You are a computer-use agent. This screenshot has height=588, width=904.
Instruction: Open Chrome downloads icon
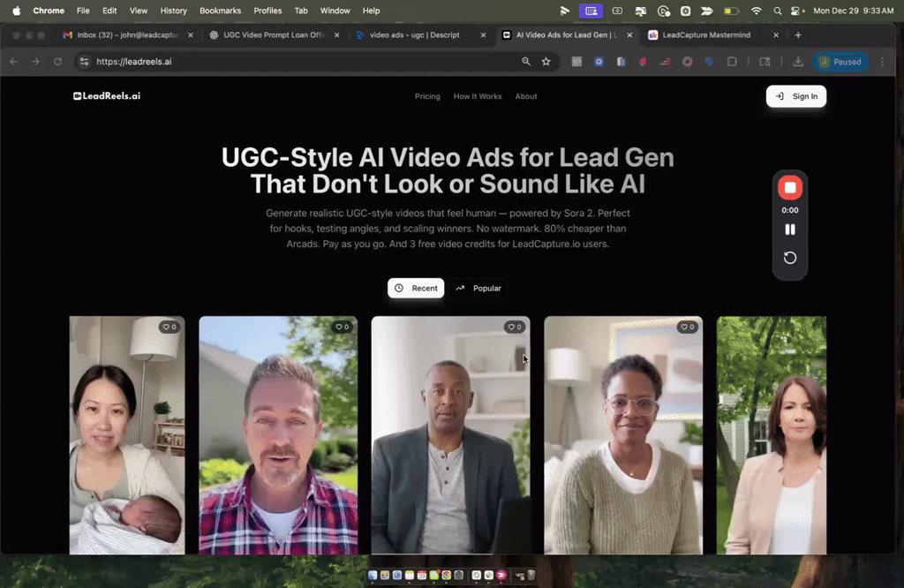click(x=798, y=62)
